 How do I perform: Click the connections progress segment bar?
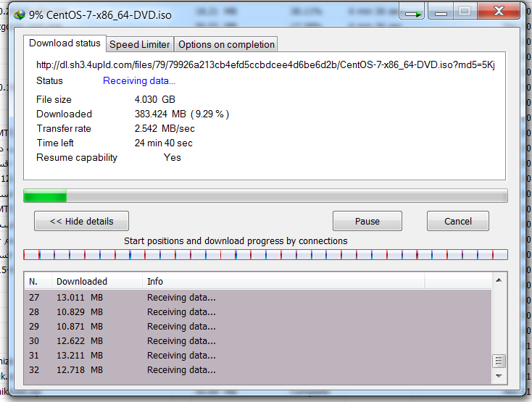pyautogui.click(x=265, y=254)
